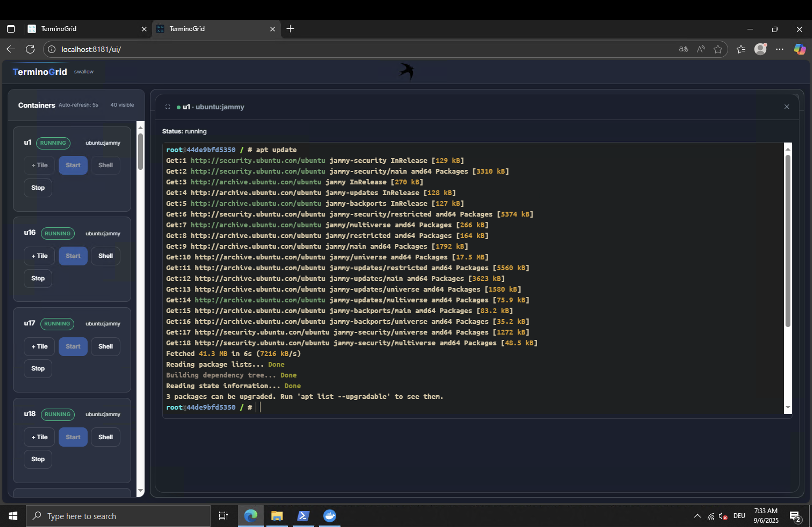Image resolution: width=812 pixels, height=527 pixels.
Task: Show hidden system tray icons chevron
Action: (697, 516)
